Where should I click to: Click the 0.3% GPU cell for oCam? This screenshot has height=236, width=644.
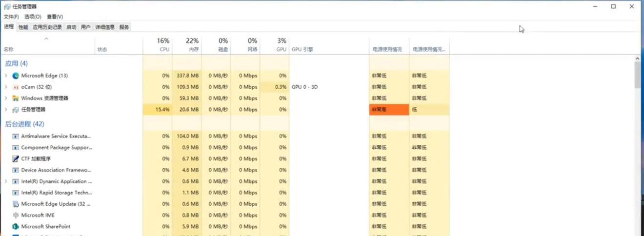tap(275, 87)
